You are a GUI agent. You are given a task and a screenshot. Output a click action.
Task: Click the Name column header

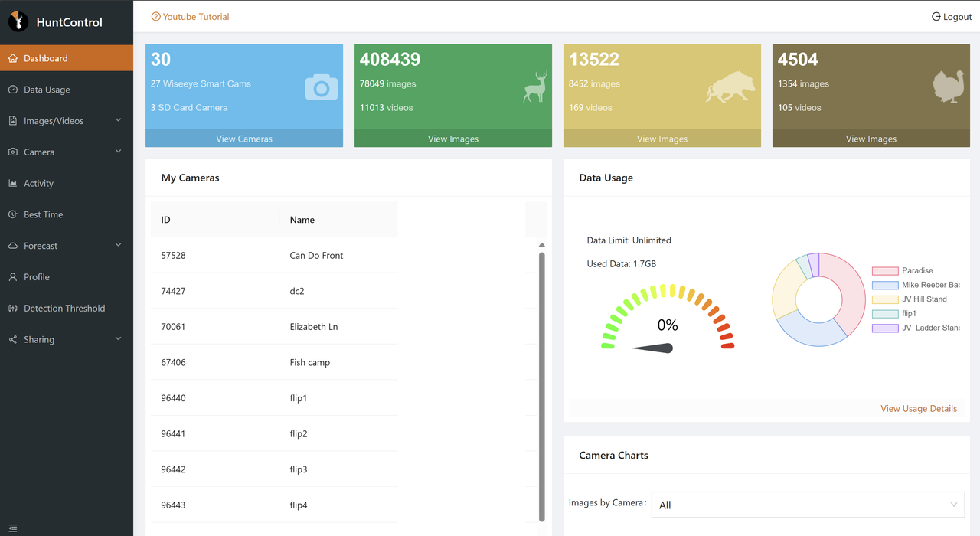click(338, 220)
